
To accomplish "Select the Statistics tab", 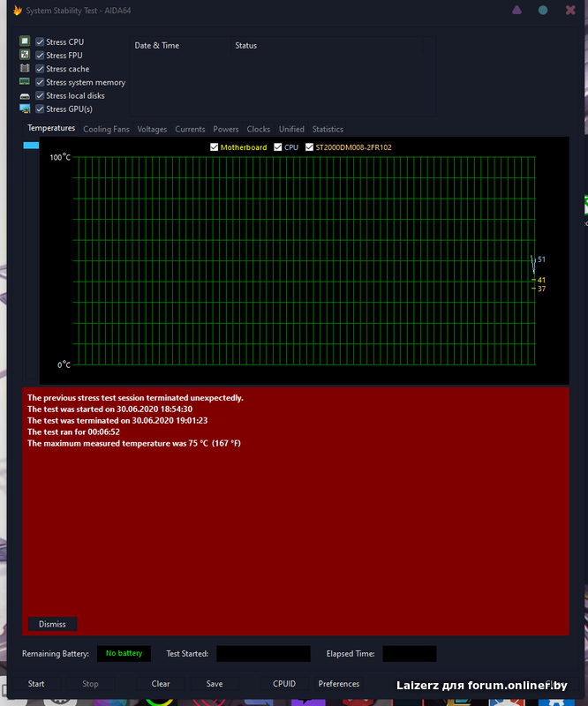I will click(x=328, y=129).
